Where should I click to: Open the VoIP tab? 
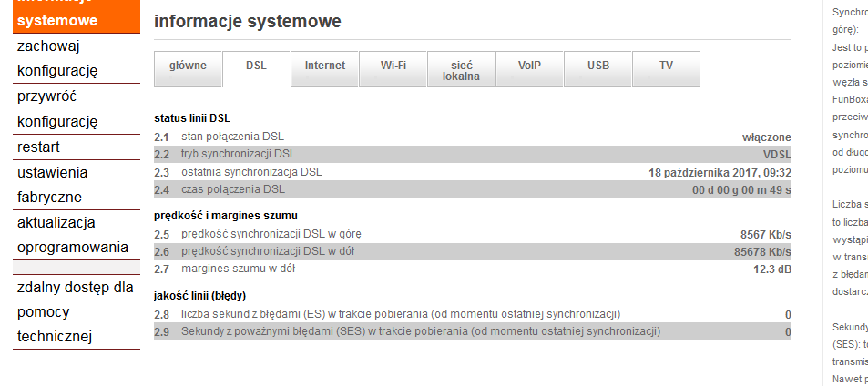529,66
